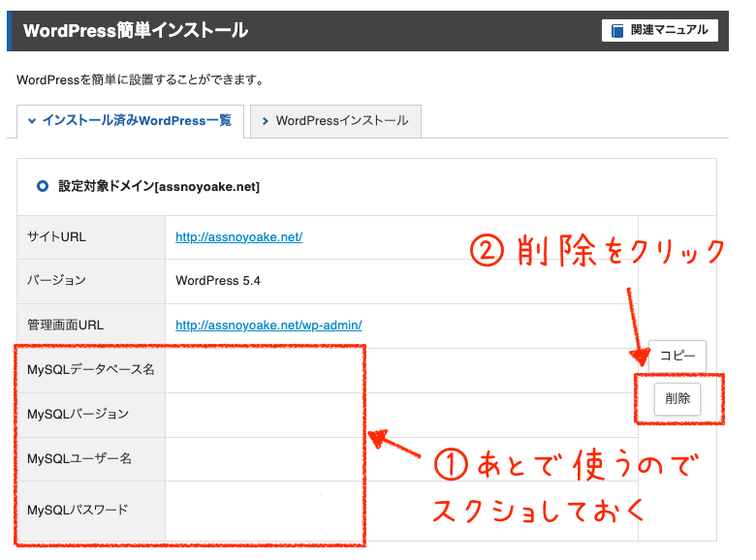Select the 設定対象ドメイン[assnoyoake.net] heading text
The height and width of the screenshot is (560, 756).
point(159,187)
